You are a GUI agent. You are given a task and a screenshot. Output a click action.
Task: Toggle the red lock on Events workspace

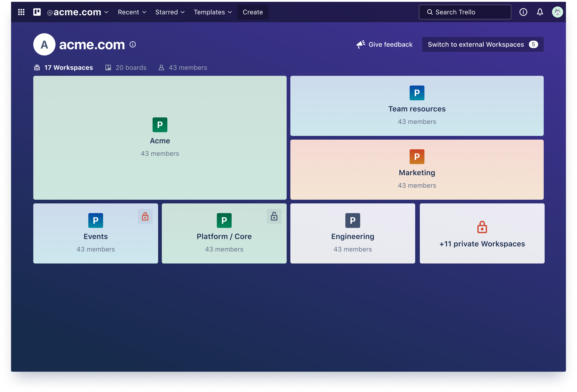tap(145, 217)
